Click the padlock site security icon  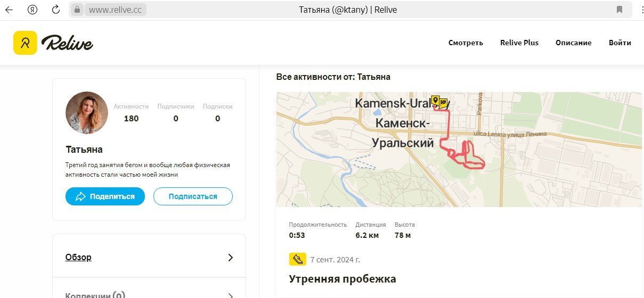pos(77,10)
